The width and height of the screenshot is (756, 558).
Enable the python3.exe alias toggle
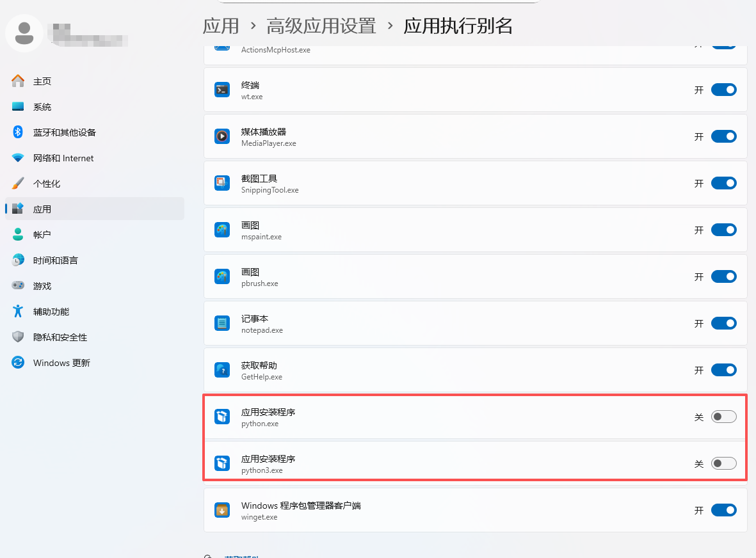pos(723,463)
